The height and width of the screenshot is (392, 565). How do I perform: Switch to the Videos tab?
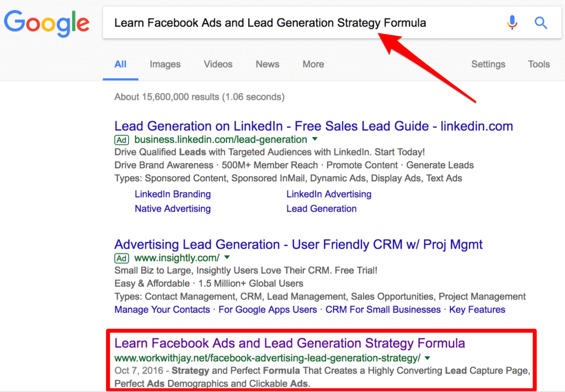point(218,65)
